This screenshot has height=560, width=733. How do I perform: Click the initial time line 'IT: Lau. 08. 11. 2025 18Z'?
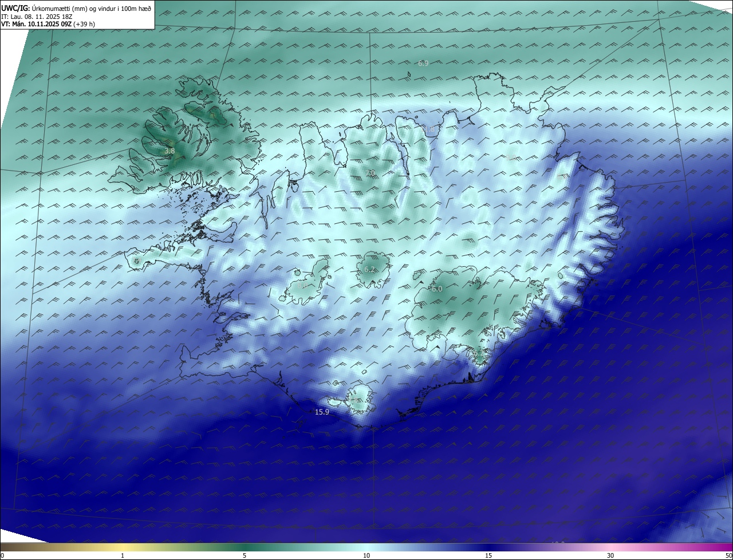(x=37, y=17)
